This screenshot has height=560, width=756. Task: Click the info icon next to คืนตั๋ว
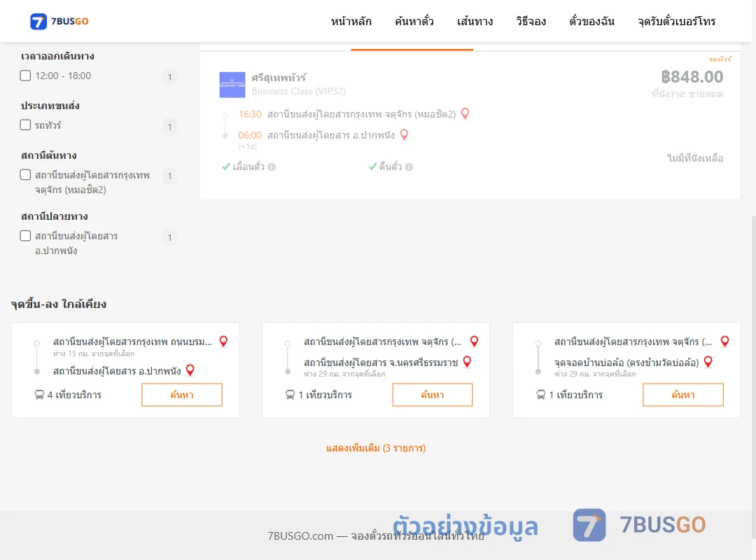click(409, 167)
